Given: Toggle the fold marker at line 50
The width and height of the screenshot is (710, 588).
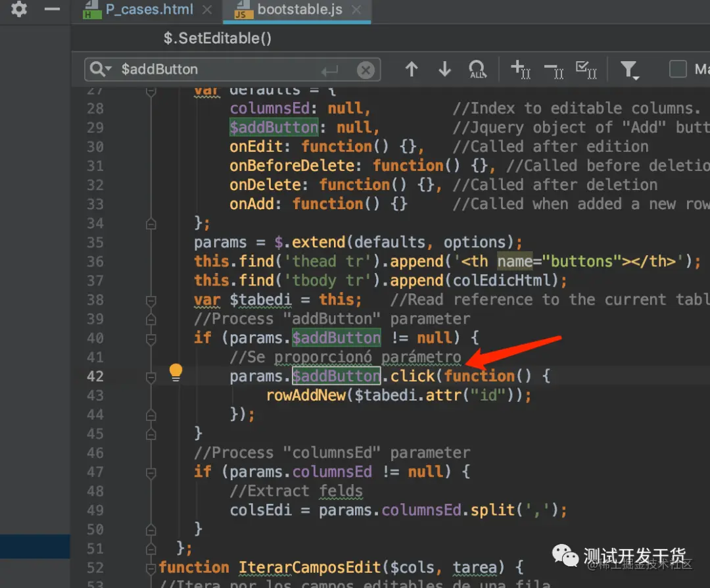Looking at the screenshot, I should tap(151, 529).
